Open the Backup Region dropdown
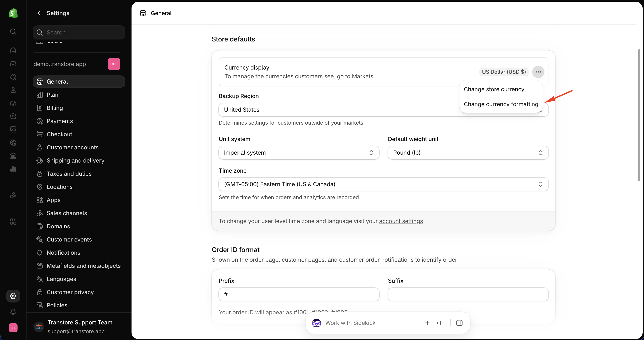Image resolution: width=644 pixels, height=340 pixels. point(384,110)
